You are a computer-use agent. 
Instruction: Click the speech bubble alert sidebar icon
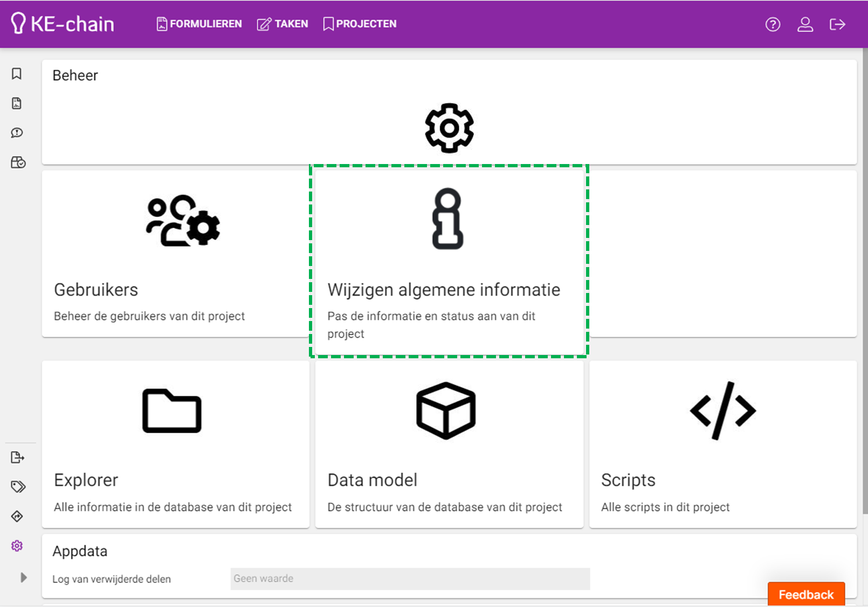(17, 133)
